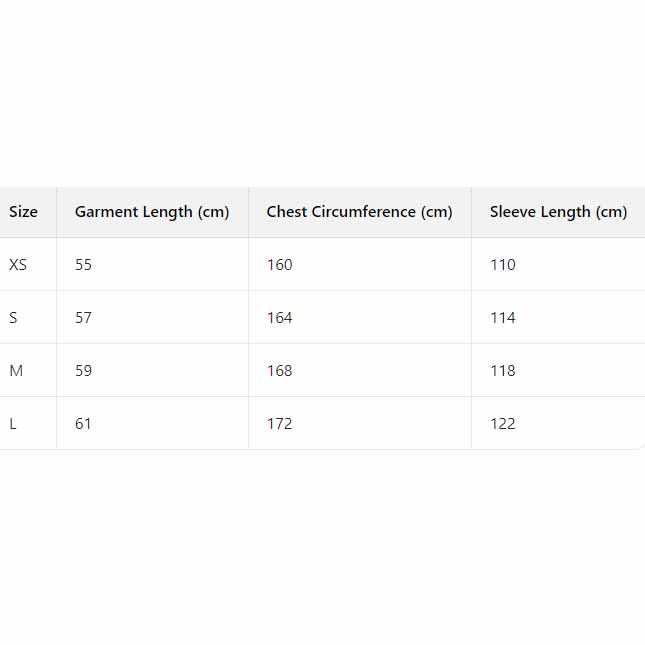Click the Size column header
The width and height of the screenshot is (645, 645).
point(23,212)
